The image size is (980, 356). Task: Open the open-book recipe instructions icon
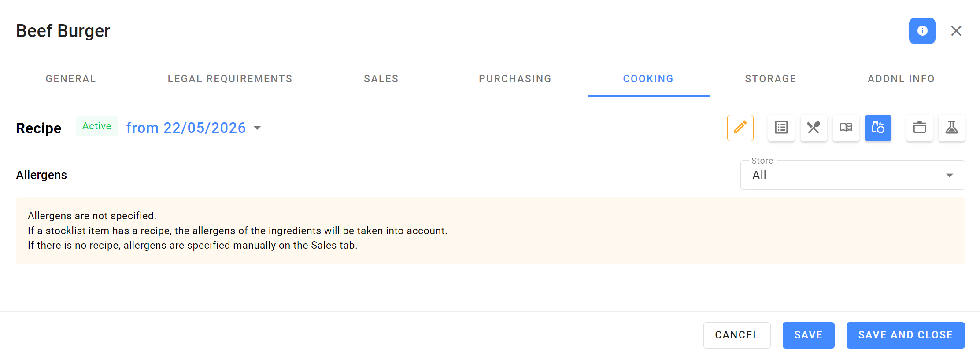coord(846,128)
